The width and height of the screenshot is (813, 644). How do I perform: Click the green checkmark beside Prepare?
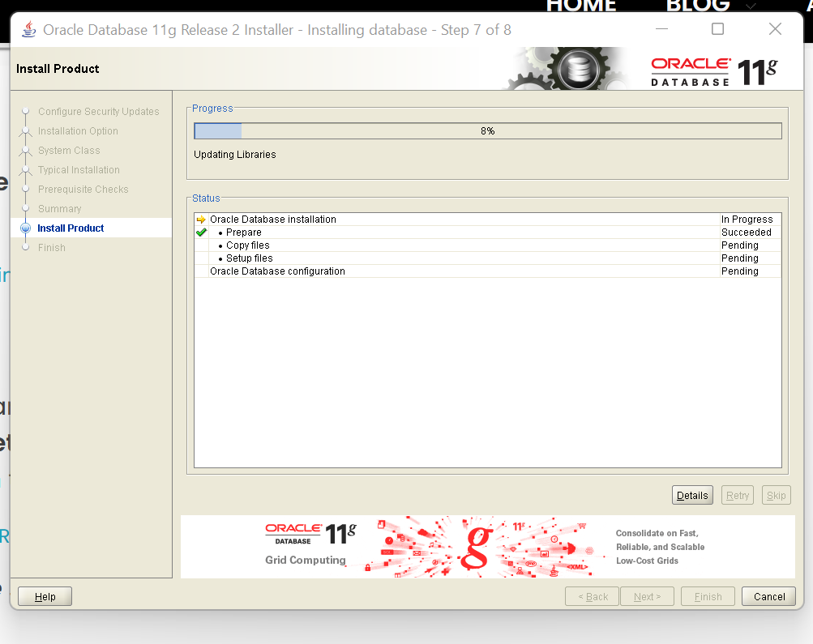[x=201, y=232]
